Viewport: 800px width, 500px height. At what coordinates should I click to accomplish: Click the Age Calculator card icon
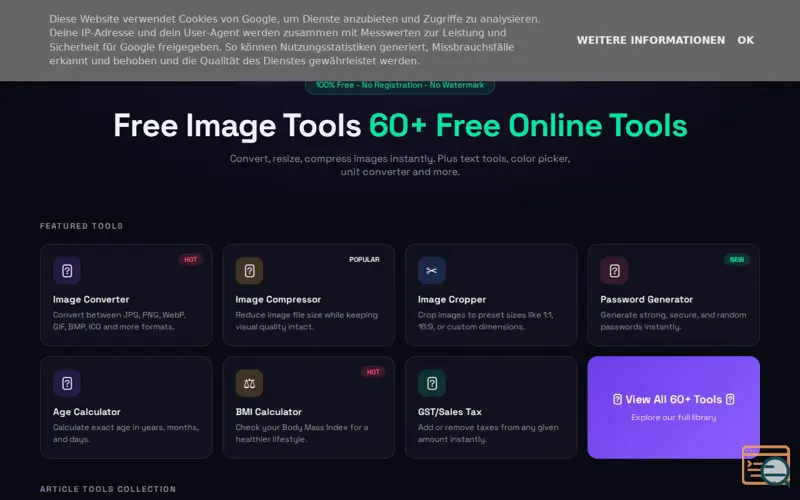click(x=67, y=383)
